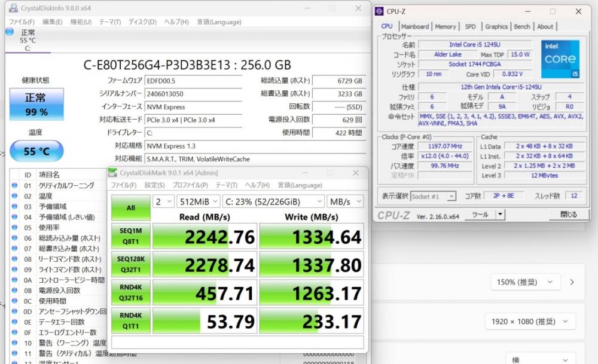Viewport: 598px width, 364px height.
Task: Open test size dropdown showing 512MiB
Action: (199, 201)
